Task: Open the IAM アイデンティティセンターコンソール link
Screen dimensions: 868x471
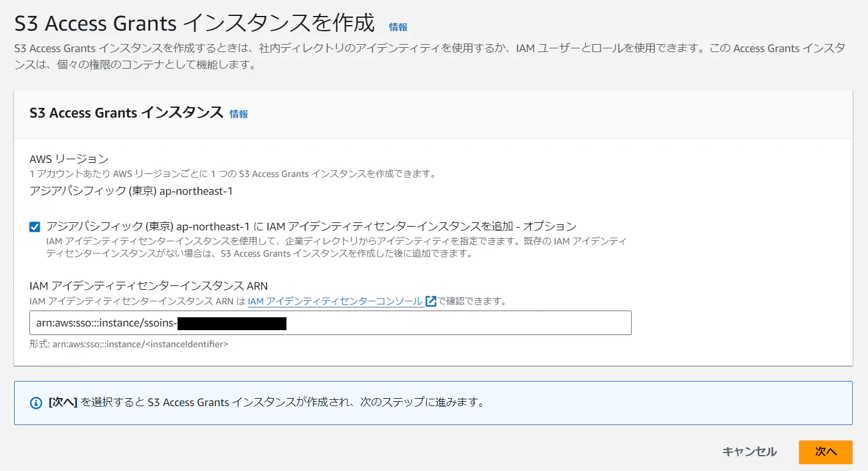Action: [x=335, y=301]
